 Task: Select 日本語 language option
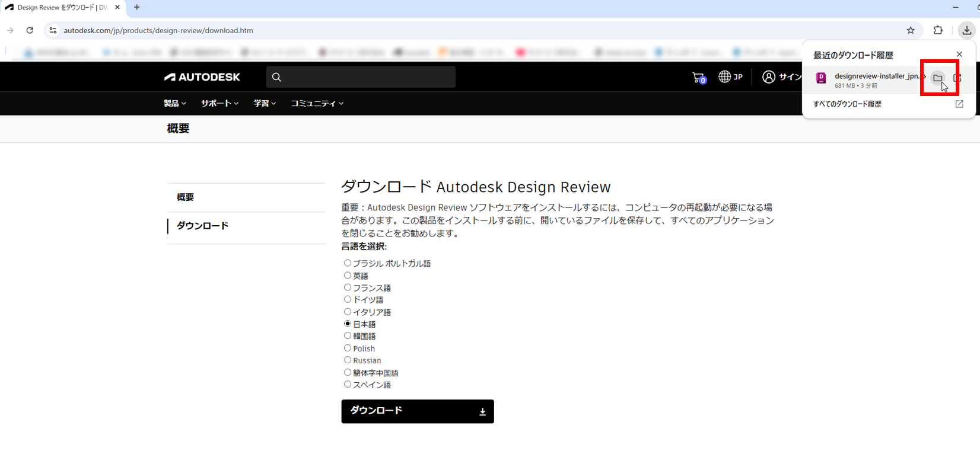[348, 324]
